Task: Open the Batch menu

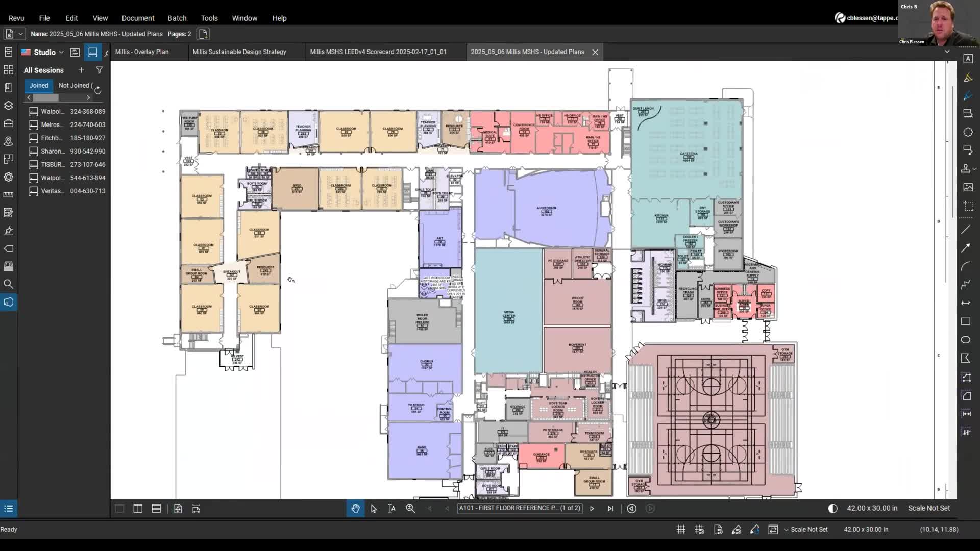Action: tap(177, 18)
